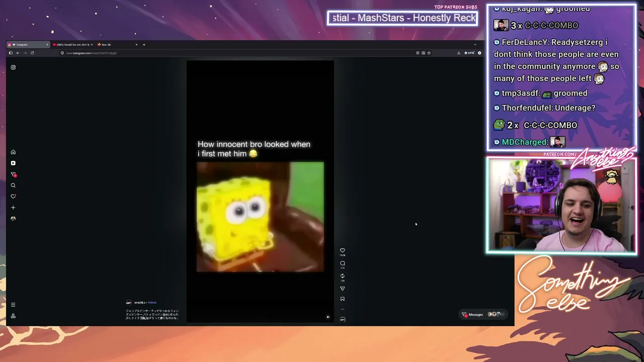
Task: Close the New Tab browser tab
Action: (136, 45)
